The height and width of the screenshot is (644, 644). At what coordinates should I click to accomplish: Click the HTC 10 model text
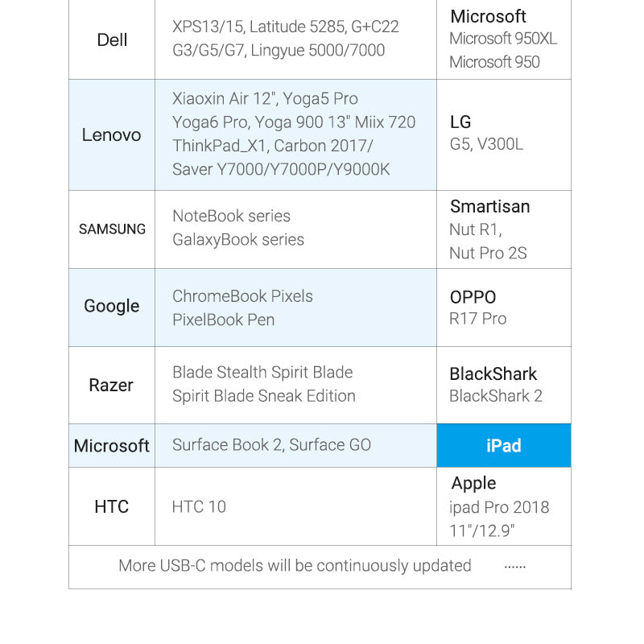click(199, 506)
